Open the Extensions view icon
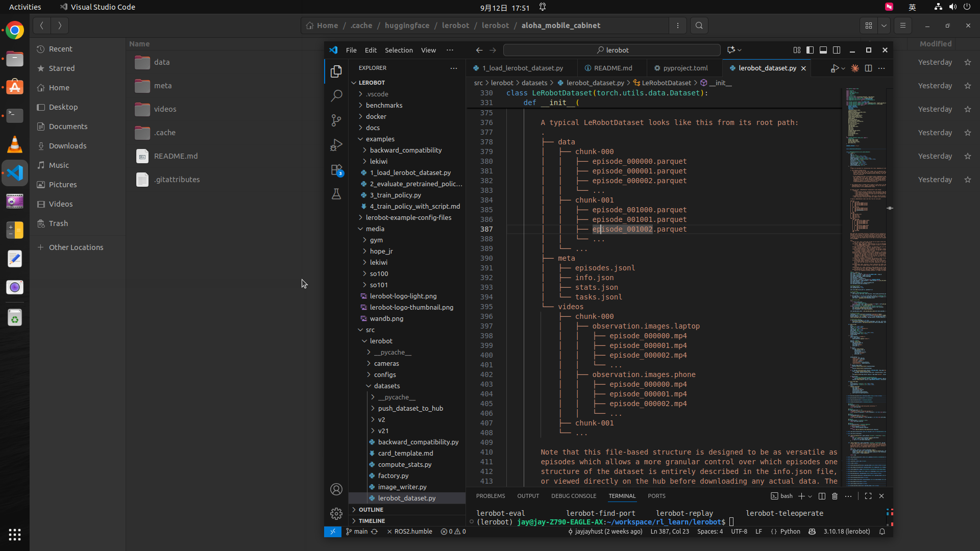Viewport: 980px width, 551px height. [336, 170]
